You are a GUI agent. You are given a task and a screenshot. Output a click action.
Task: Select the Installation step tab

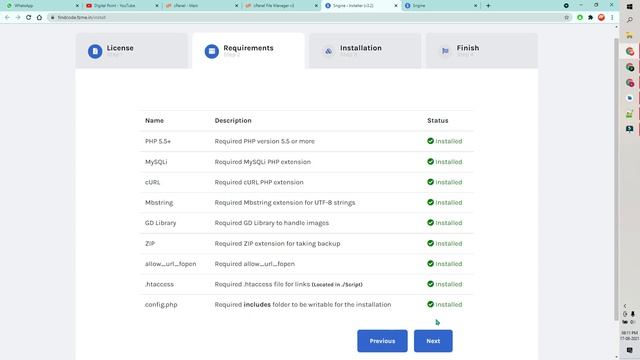(x=365, y=51)
